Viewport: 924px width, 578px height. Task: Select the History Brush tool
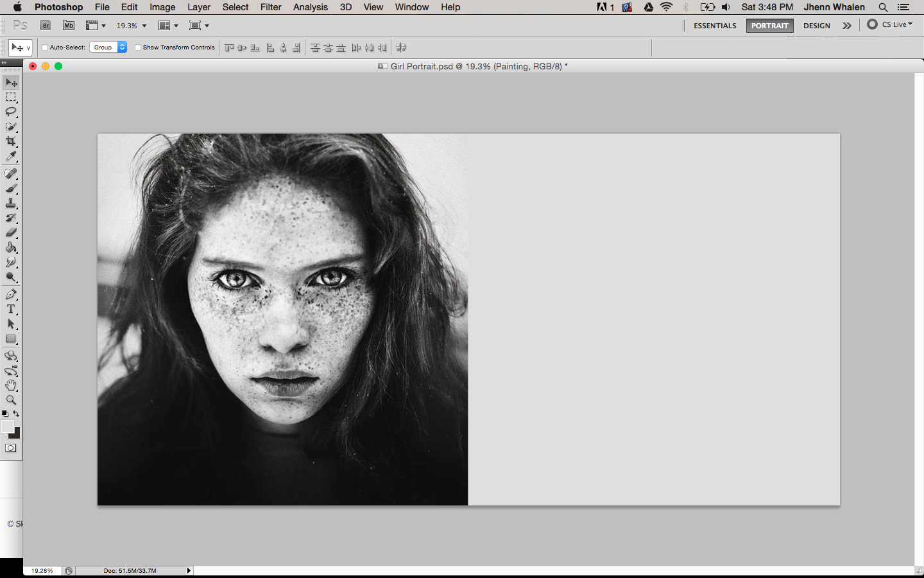click(x=11, y=218)
